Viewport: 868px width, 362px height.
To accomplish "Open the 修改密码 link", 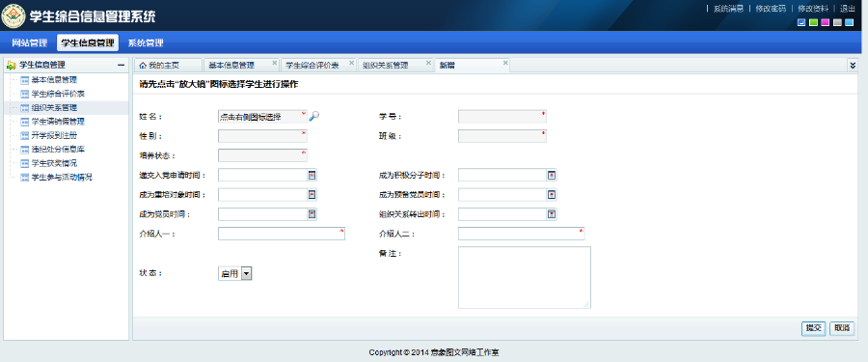I will tap(771, 9).
